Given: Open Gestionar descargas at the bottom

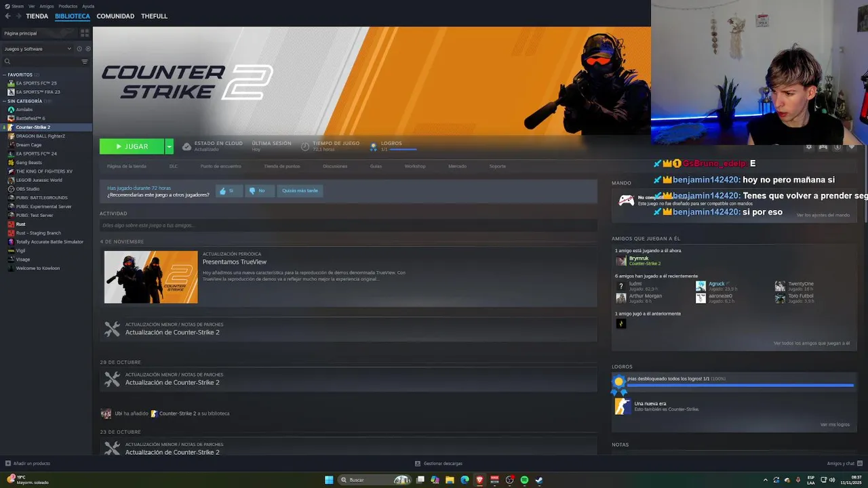Looking at the screenshot, I should point(439,464).
